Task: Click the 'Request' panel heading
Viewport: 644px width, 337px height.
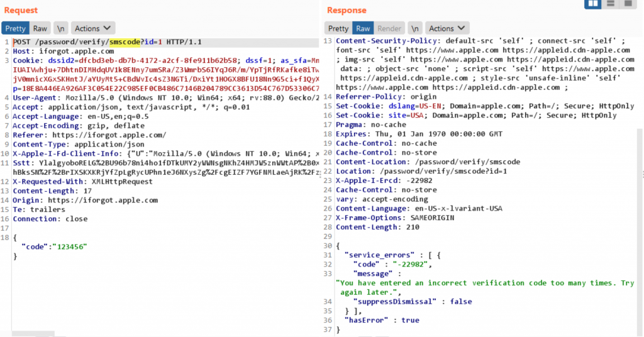Action: [21, 10]
